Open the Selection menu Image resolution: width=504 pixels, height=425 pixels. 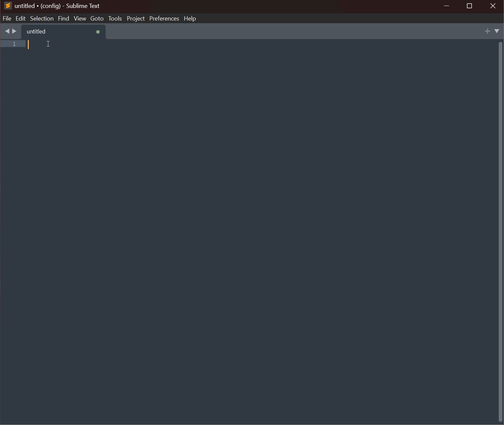pyautogui.click(x=42, y=19)
